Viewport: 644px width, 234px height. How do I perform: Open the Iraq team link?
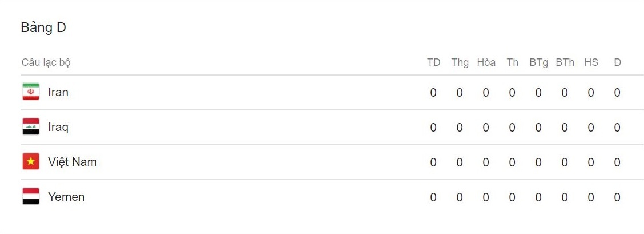pos(58,127)
